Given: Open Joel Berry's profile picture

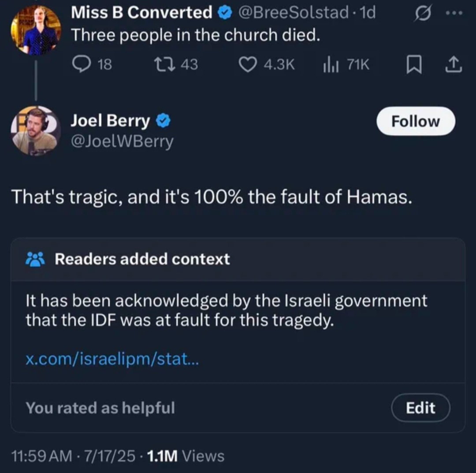Looking at the screenshot, I should click(x=36, y=130).
